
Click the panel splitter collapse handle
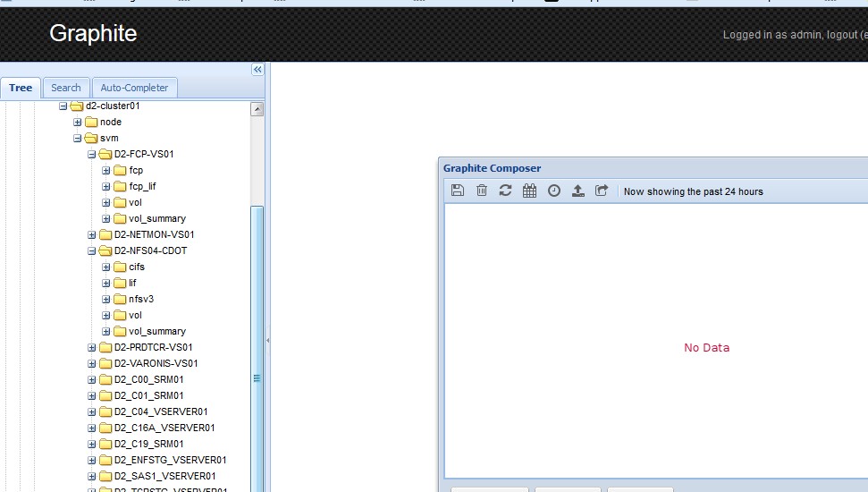click(268, 340)
